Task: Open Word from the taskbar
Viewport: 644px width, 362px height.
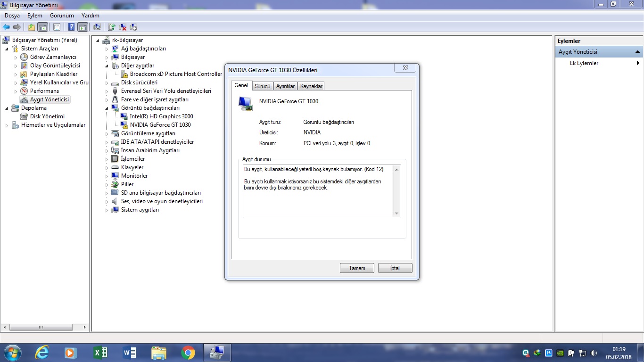Action: (x=129, y=353)
